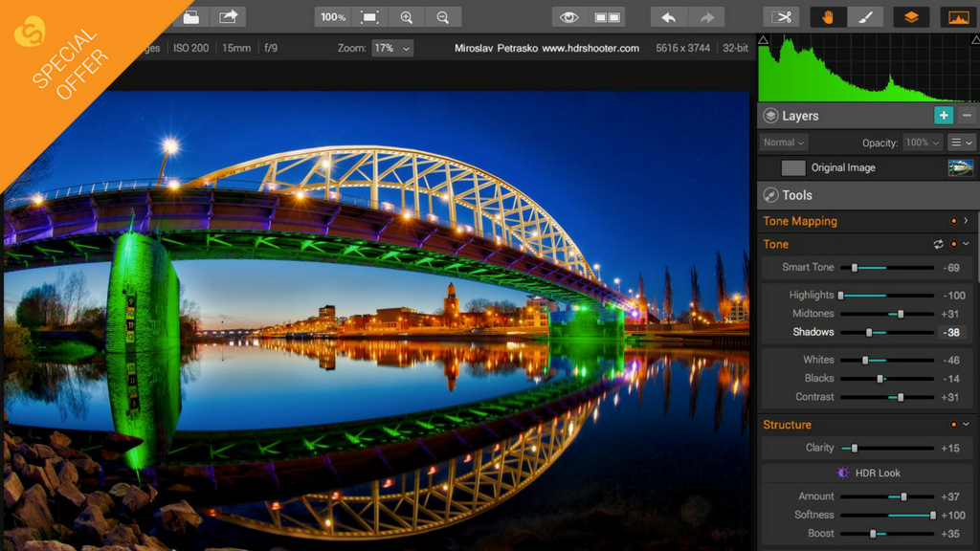Viewport: 980px width, 551px height.
Task: Disable Tone adjustments with the orange dot
Action: 954,244
